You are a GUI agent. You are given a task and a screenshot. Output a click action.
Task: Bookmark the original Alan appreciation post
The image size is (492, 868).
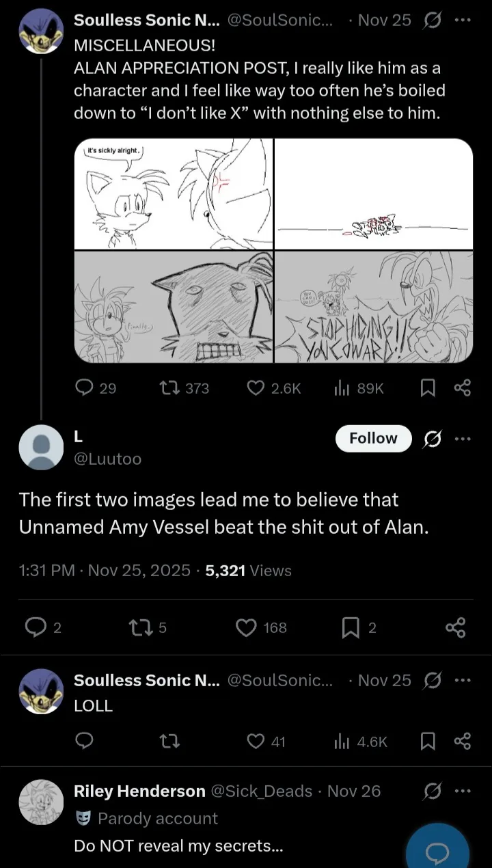(428, 388)
